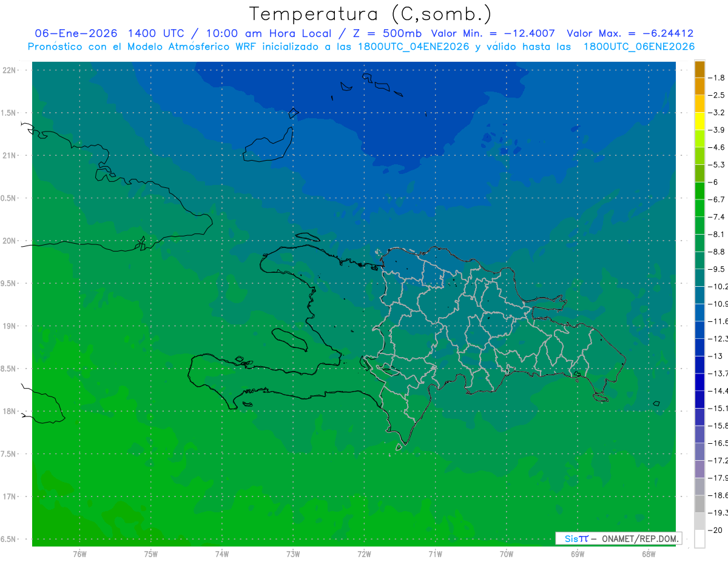The width and height of the screenshot is (728, 562).
Task: Click the 18N latitude label
Action: point(9,411)
